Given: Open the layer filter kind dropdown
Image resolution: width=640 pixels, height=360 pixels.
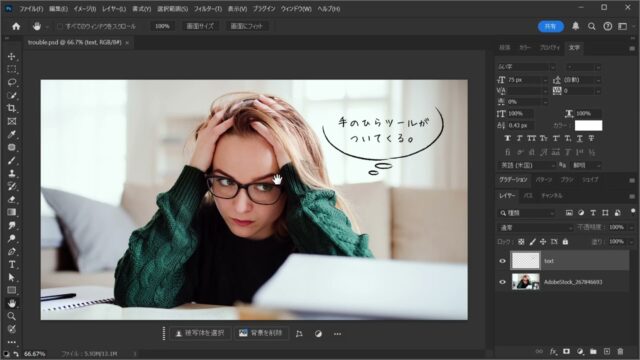Looking at the screenshot, I should click(x=527, y=213).
